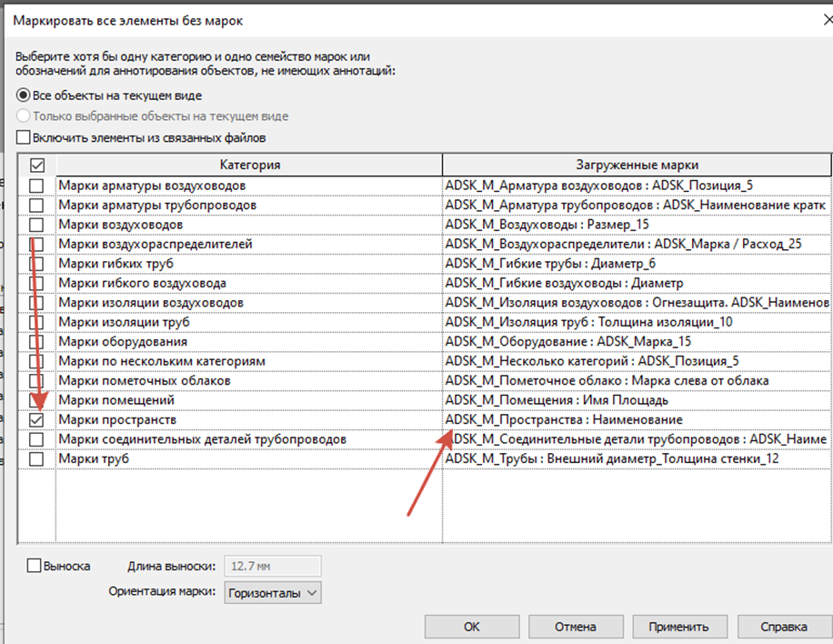Click the 'Применить' button
Viewport: 833px width, 644px height.
pyautogui.click(x=679, y=627)
